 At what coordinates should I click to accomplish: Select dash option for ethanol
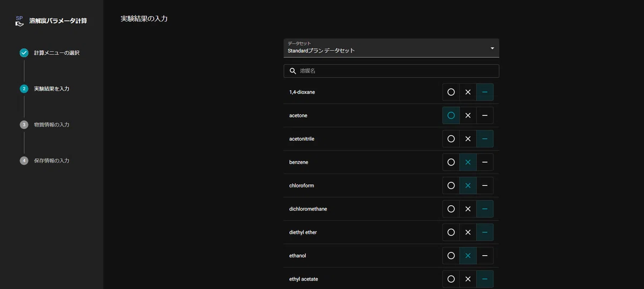tap(485, 256)
